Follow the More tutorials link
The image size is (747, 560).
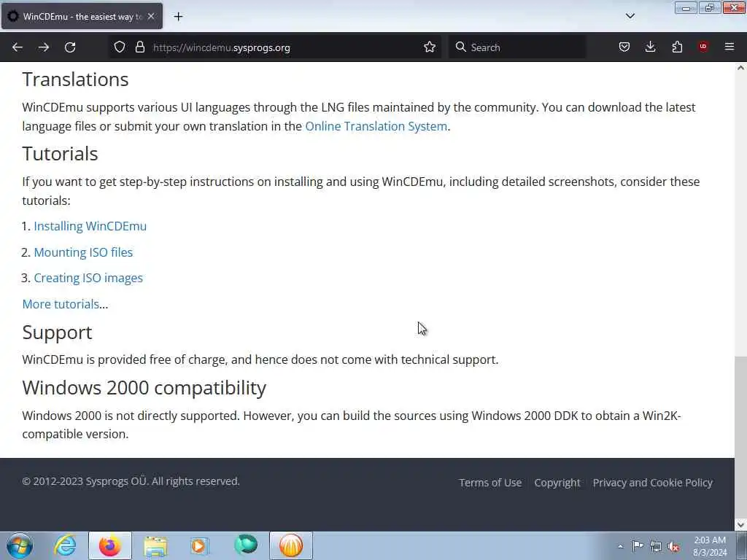(x=61, y=304)
